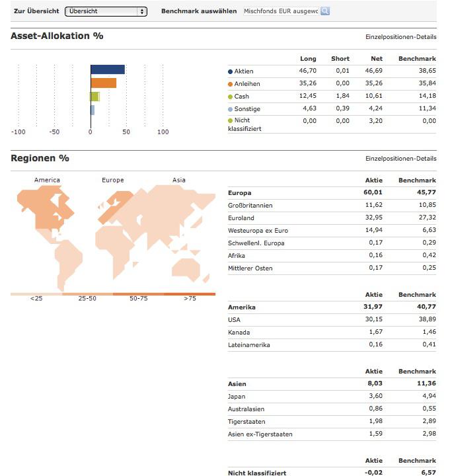Click the benchmark search magnifier icon
Image resolution: width=452 pixels, height=476 pixels.
pyautogui.click(x=325, y=11)
